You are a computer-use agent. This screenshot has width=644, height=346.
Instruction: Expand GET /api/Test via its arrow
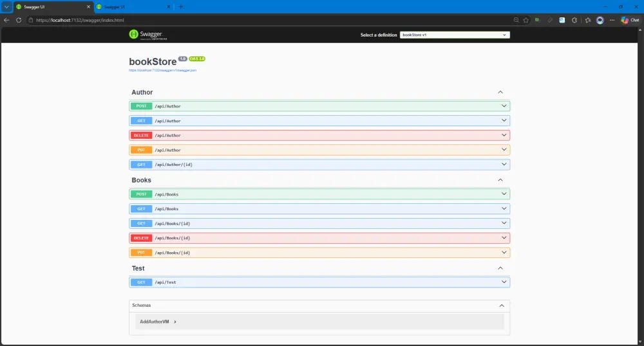(504, 282)
